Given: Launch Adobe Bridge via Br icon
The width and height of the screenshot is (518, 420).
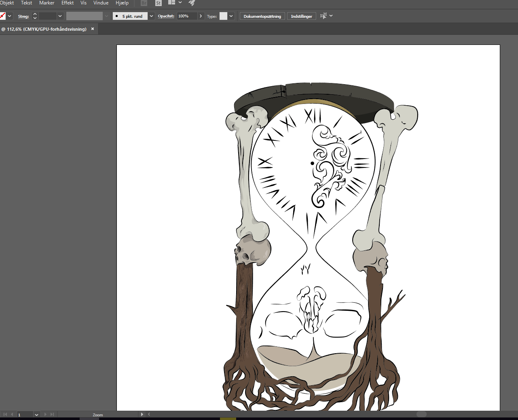Looking at the screenshot, I should (144, 3).
